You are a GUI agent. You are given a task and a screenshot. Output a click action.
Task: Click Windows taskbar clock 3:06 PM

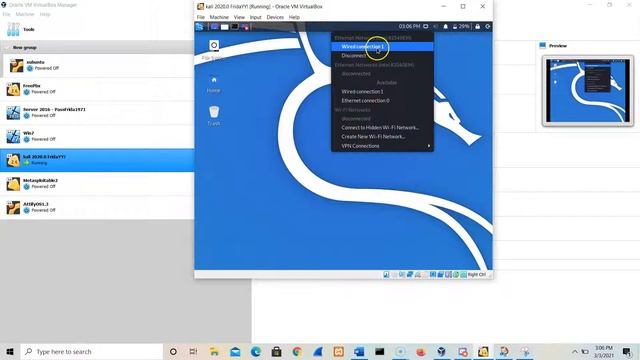pyautogui.click(x=604, y=351)
